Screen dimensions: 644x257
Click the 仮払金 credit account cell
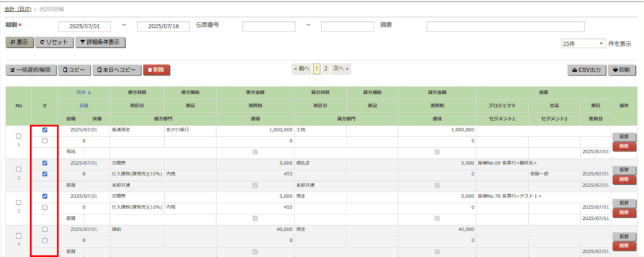(x=320, y=163)
